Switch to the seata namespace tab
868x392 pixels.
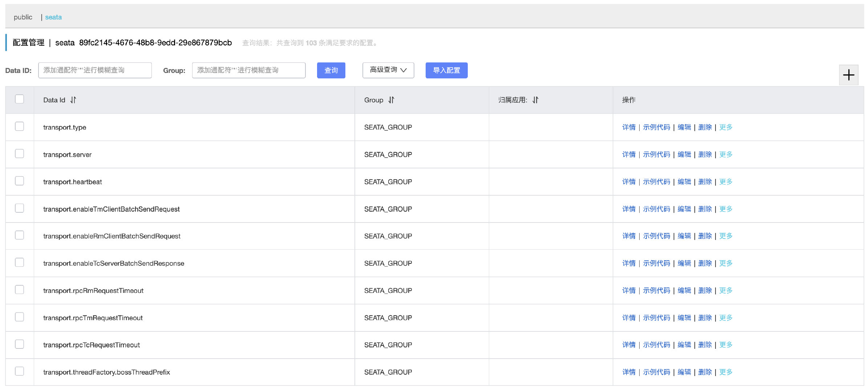coord(53,17)
